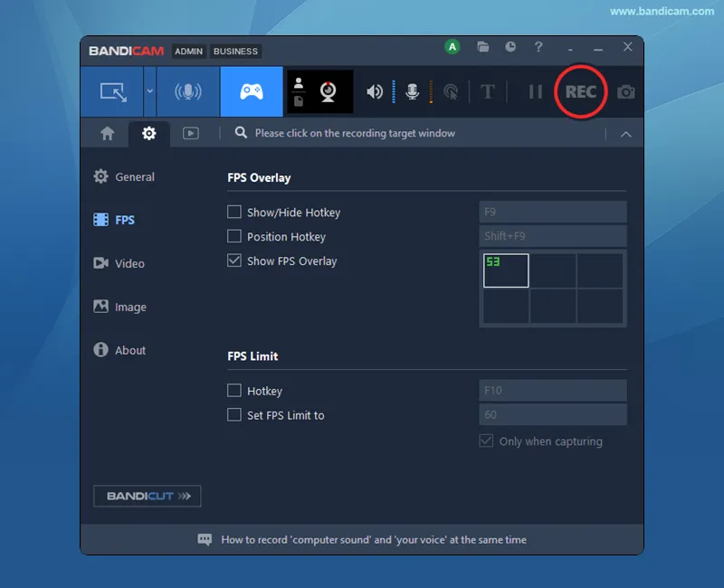Click the F9 hotkey field
The width and height of the screenshot is (724, 588).
pyautogui.click(x=553, y=212)
